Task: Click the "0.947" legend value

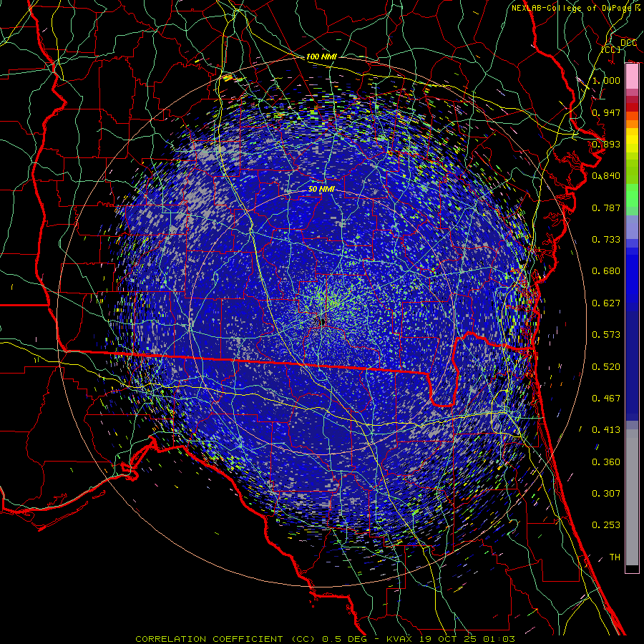Action: click(606, 112)
